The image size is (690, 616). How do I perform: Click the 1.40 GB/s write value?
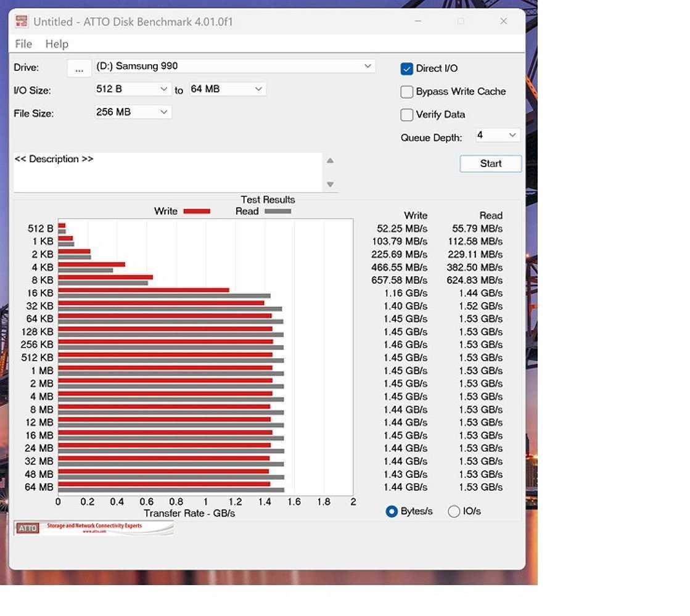click(x=405, y=306)
